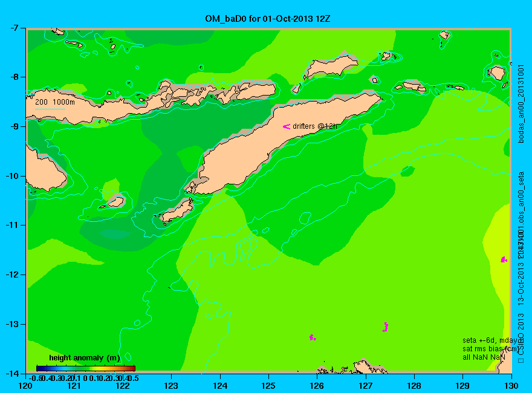This screenshot has width=532, height=393.
Task: Click the vertical "bodas_an00_20131001" label
Action: [521, 103]
